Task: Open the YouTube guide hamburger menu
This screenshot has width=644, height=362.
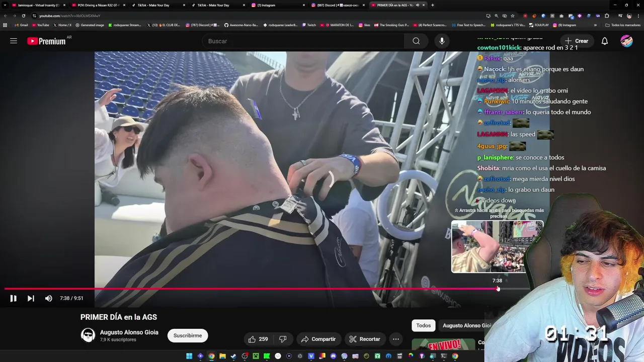Action: (x=14, y=41)
